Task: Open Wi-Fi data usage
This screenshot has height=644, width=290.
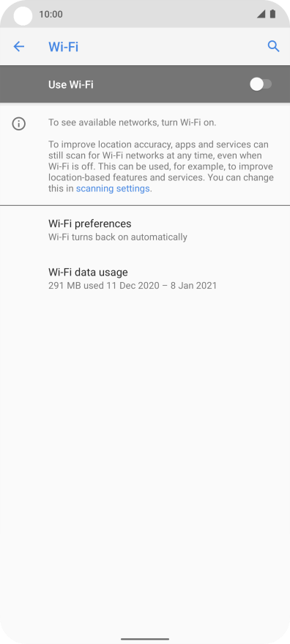Action: [145, 278]
